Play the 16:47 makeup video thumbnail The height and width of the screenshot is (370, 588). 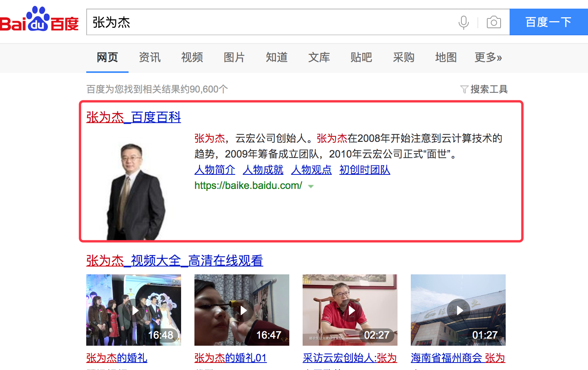242,310
